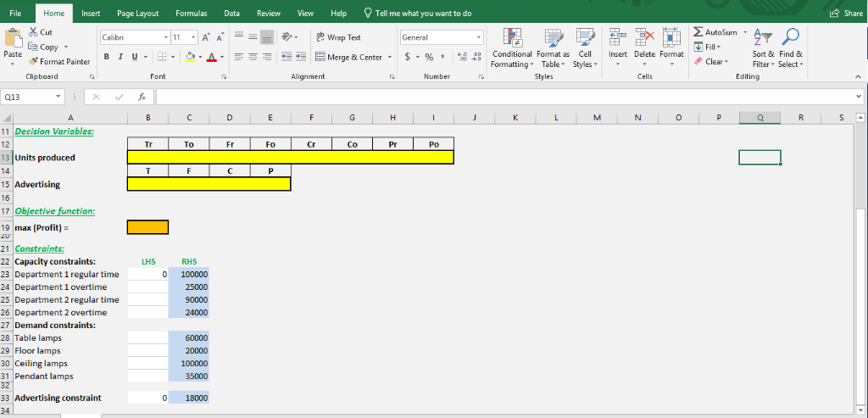Increase font size with large A icon

click(205, 37)
